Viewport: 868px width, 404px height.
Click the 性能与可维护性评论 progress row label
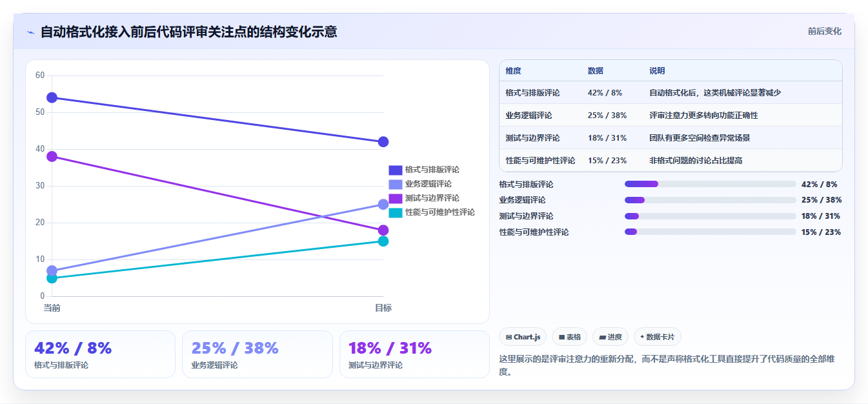coord(534,232)
